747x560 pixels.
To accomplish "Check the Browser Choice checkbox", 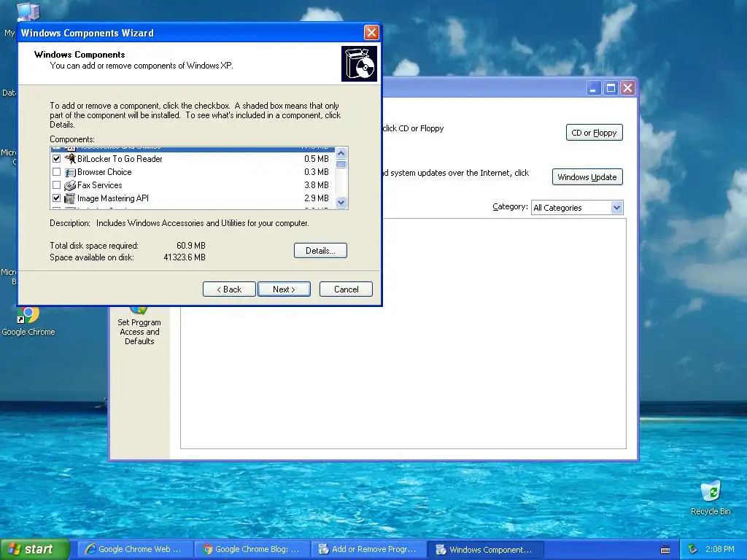I will click(57, 172).
